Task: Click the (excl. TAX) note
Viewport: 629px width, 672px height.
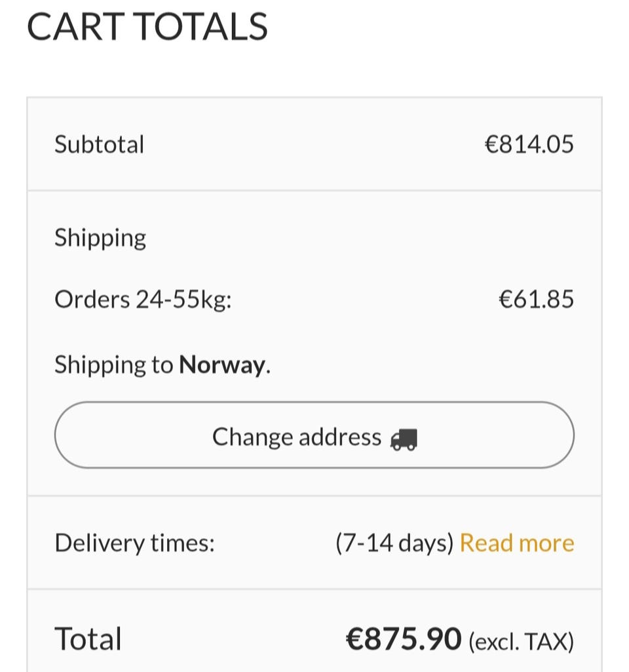Action: (x=521, y=641)
